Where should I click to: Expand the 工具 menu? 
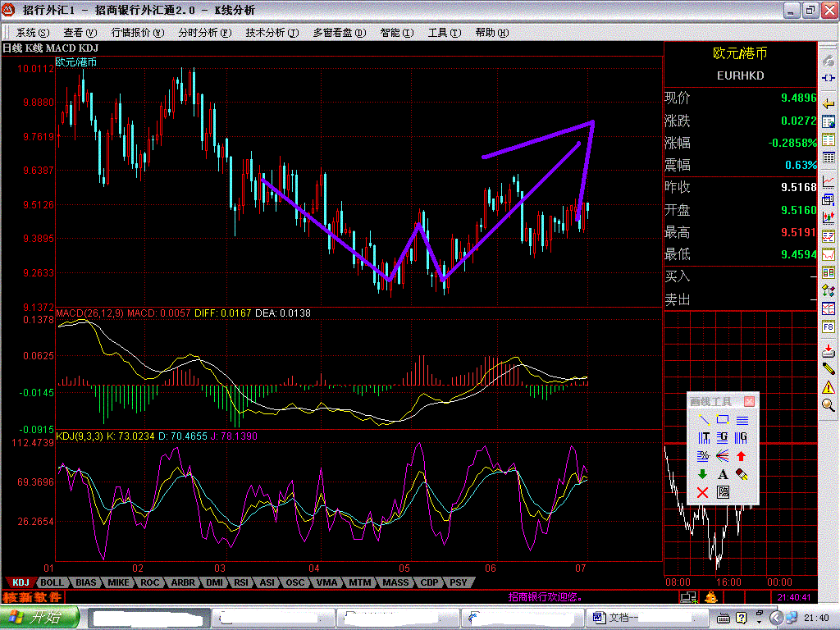pyautogui.click(x=442, y=33)
